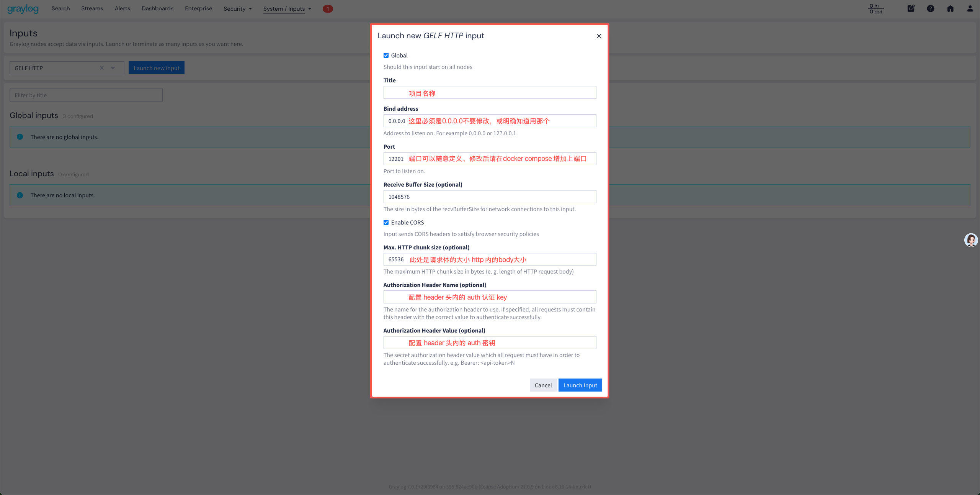Close the Launch new input dialog
This screenshot has width=980, height=495.
599,36
